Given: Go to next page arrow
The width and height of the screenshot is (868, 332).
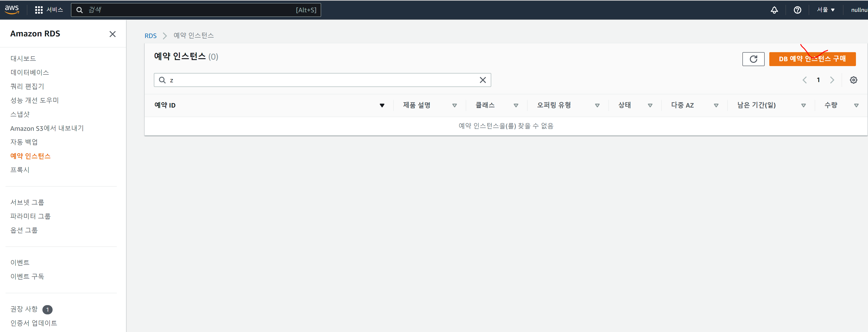Looking at the screenshot, I should click(x=832, y=80).
